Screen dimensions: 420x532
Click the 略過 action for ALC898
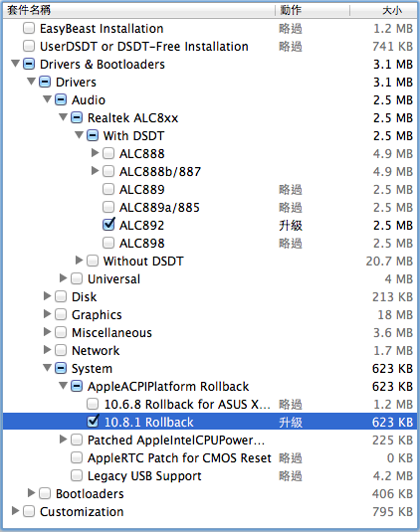[x=291, y=244]
